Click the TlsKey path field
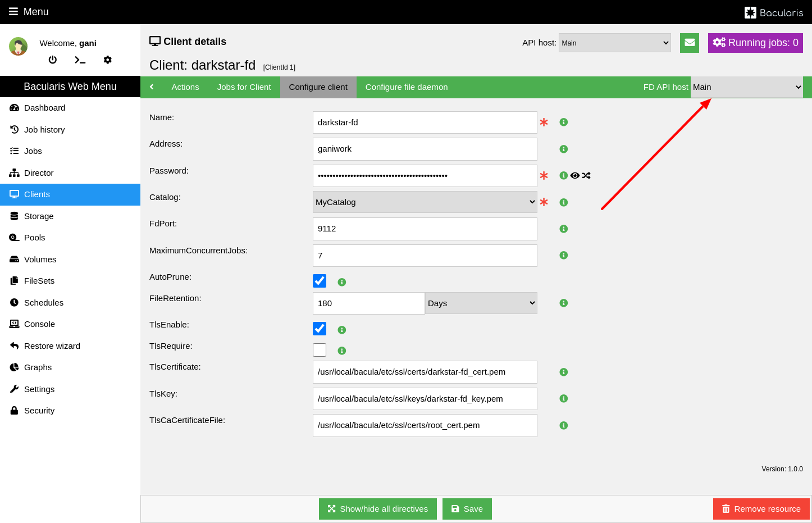The height and width of the screenshot is (523, 812). tap(425, 399)
